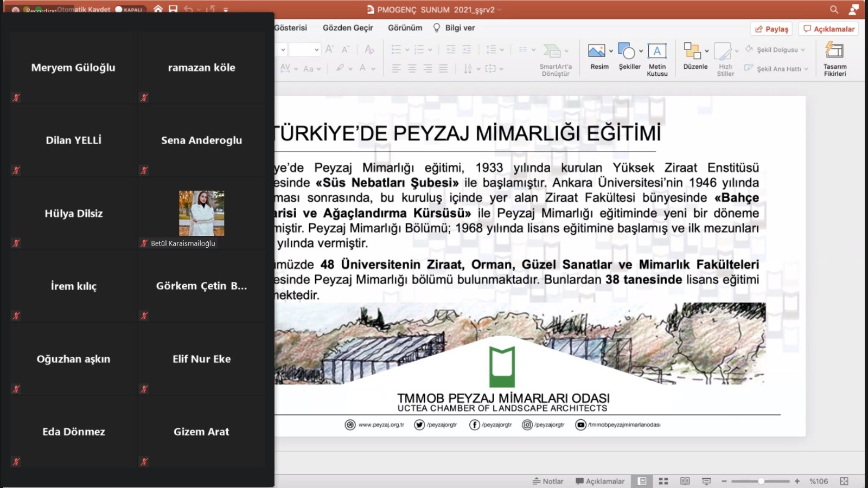Start slideshow from status bar icon

(706, 481)
